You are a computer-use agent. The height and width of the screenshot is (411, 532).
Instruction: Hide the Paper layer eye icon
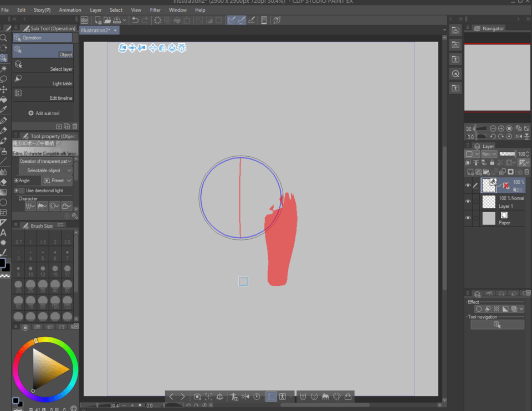click(468, 218)
